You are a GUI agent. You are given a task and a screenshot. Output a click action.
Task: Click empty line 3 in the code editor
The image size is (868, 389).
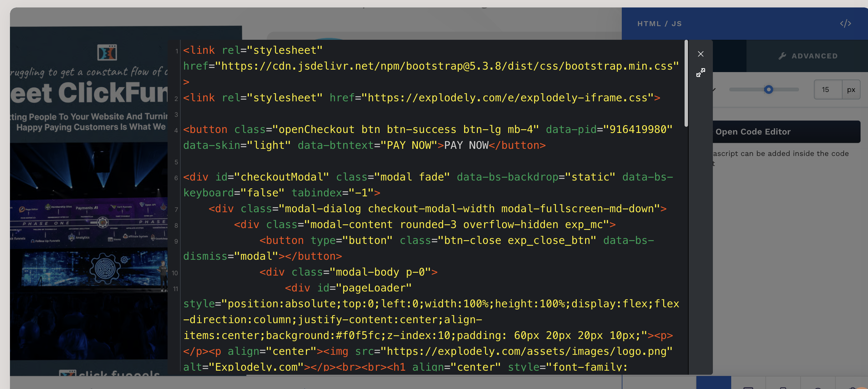(x=431, y=114)
